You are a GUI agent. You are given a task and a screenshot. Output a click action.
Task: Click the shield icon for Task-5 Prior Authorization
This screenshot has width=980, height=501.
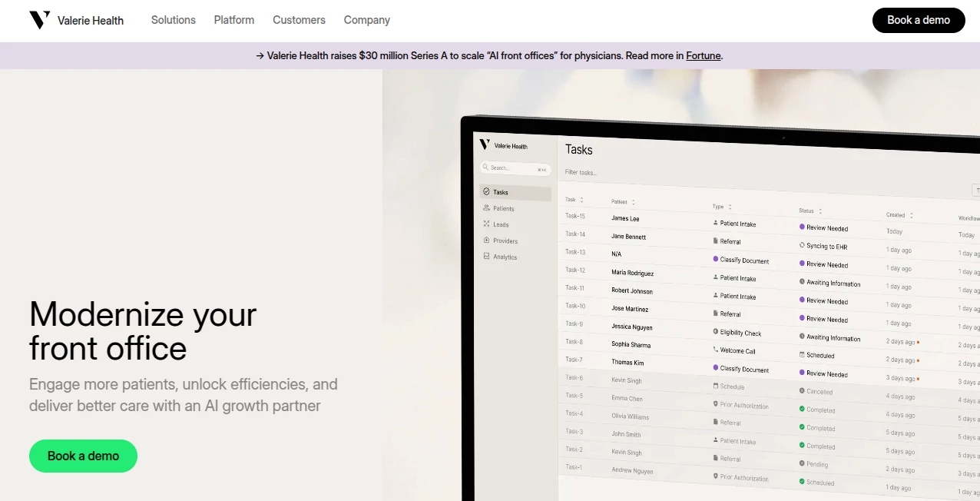[x=716, y=403]
